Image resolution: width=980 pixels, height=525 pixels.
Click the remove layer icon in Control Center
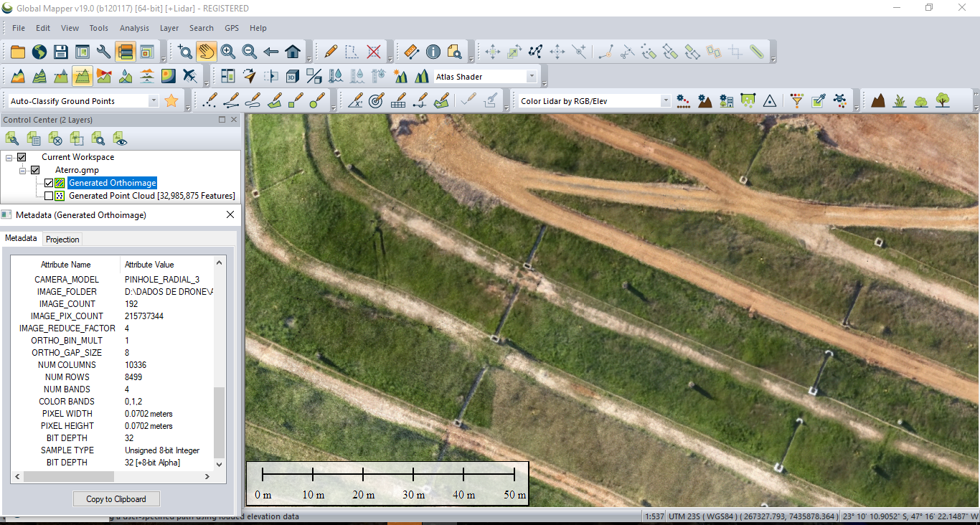click(55, 138)
